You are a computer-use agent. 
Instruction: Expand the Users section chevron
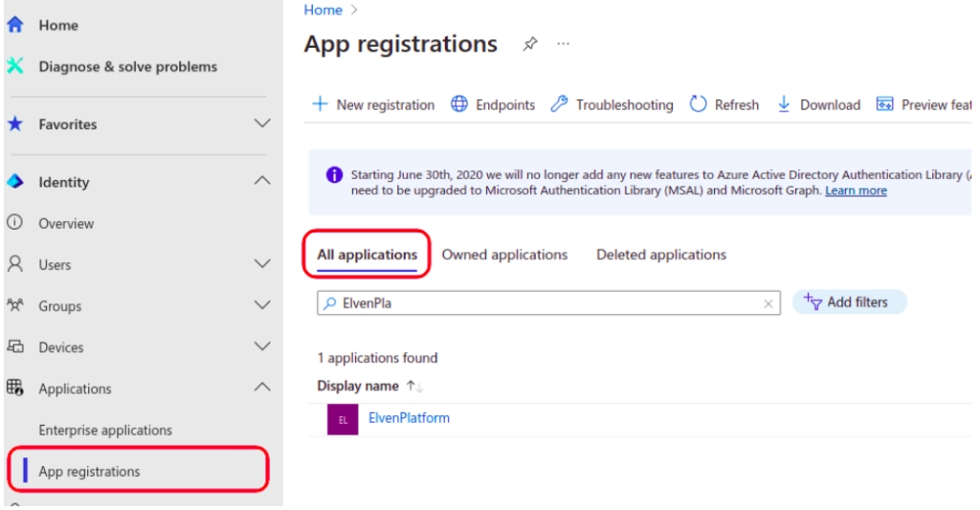[261, 264]
